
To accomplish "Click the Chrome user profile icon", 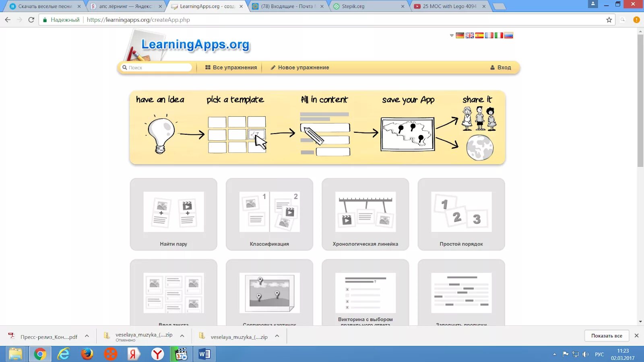I will 593,4.
